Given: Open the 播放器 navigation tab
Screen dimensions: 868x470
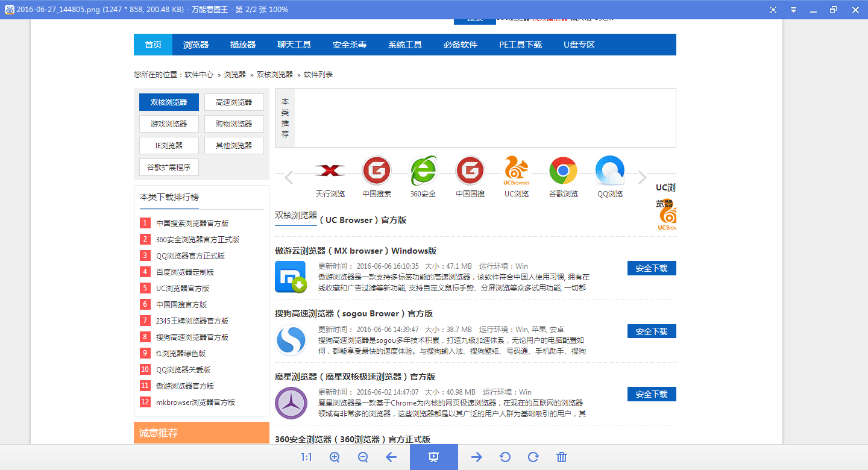Looking at the screenshot, I should point(243,45).
